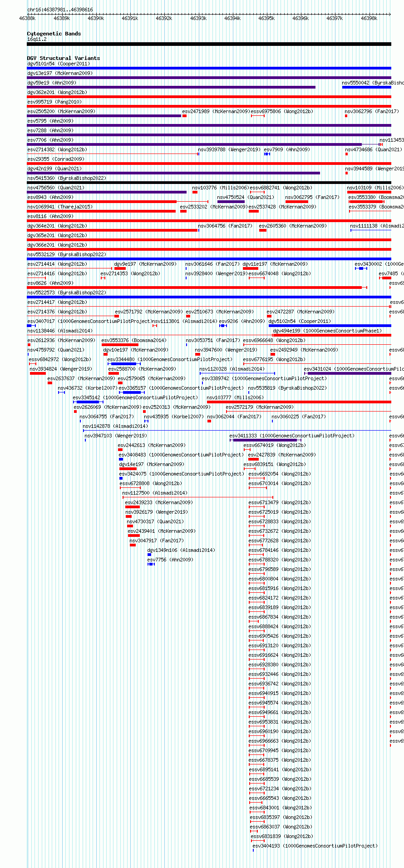The width and height of the screenshot is (404, 868).
Task: Click the esv9206 (Ahn2009) label
Action: click(242, 321)
